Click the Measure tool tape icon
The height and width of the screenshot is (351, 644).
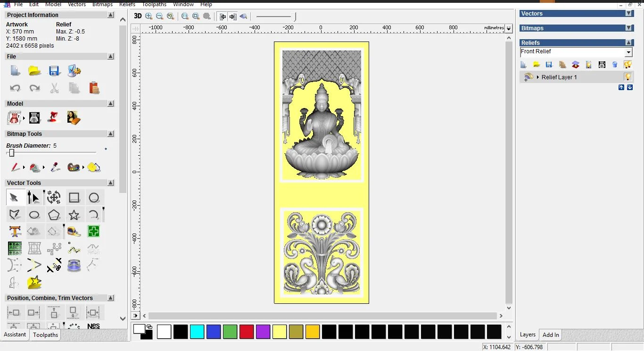tap(74, 232)
